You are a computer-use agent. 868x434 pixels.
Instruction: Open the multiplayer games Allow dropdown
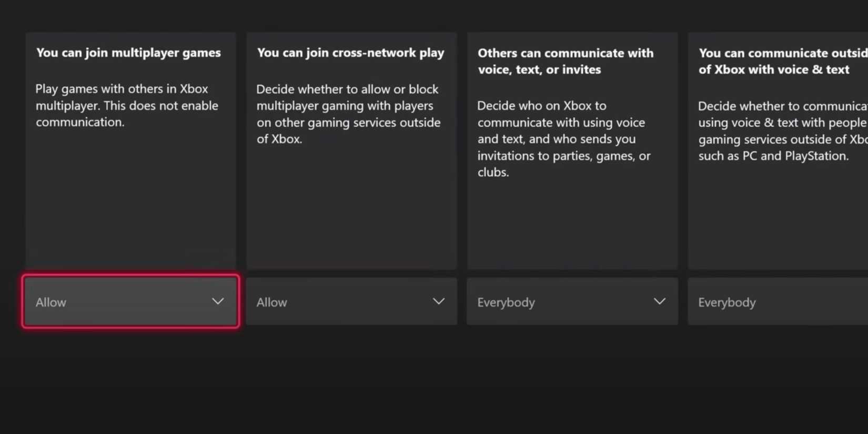(130, 301)
